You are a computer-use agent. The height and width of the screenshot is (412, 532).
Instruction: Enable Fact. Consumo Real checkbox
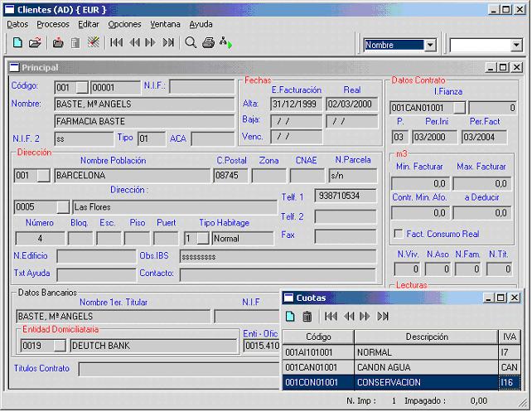tap(399, 234)
